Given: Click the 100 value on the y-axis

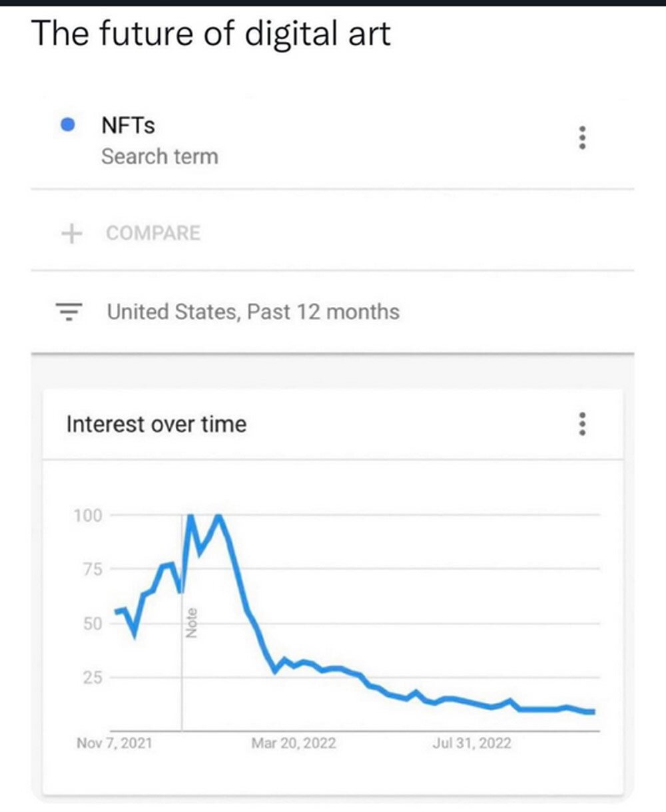Looking at the screenshot, I should pos(88,515).
